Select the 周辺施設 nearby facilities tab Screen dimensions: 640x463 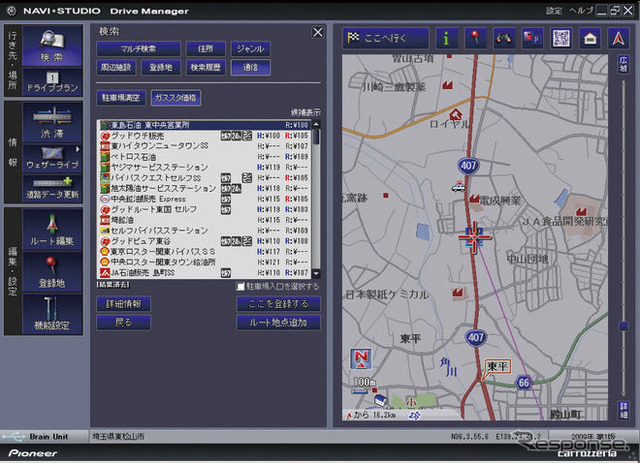116,67
